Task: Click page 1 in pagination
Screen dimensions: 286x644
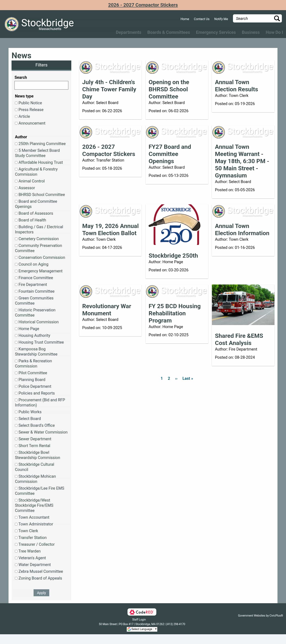Action: [x=162, y=378]
